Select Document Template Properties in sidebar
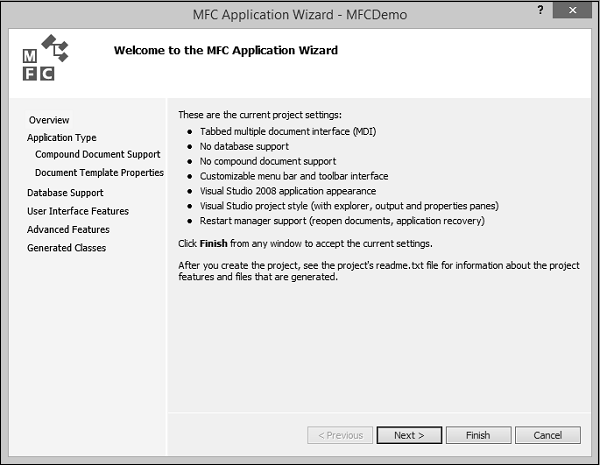Screen dimensions: 600x465 pos(99,173)
